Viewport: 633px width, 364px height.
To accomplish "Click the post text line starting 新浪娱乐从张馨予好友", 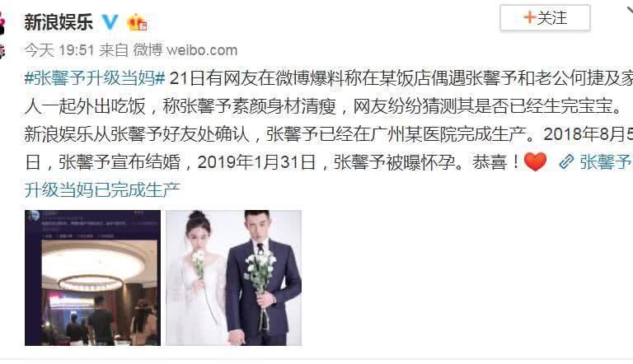I will pos(328,134).
